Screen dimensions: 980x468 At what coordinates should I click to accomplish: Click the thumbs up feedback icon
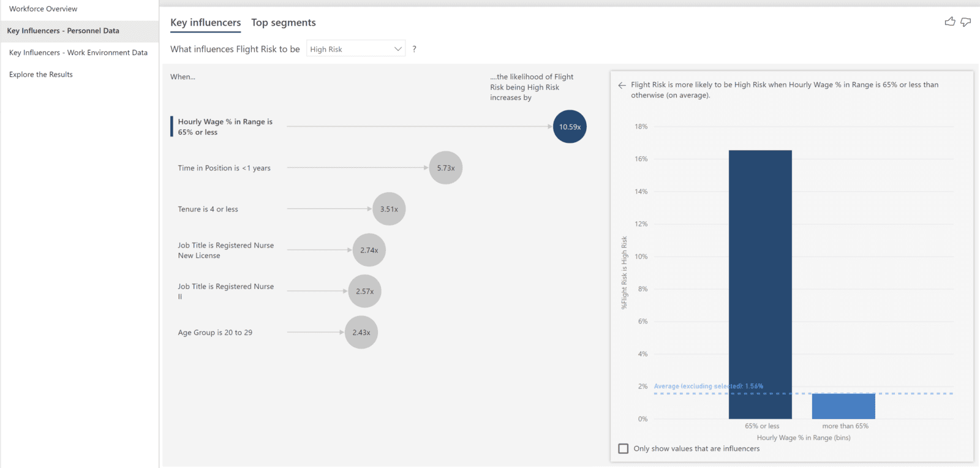949,22
